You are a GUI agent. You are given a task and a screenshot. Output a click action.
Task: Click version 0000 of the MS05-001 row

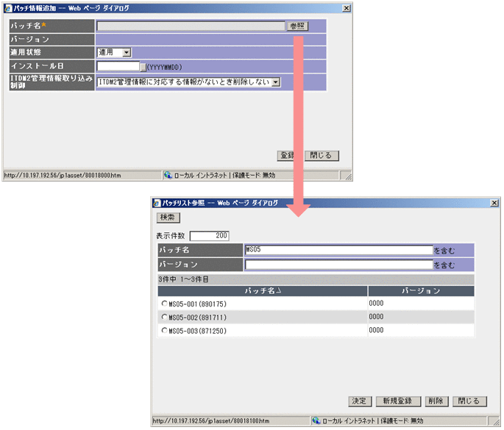376,303
